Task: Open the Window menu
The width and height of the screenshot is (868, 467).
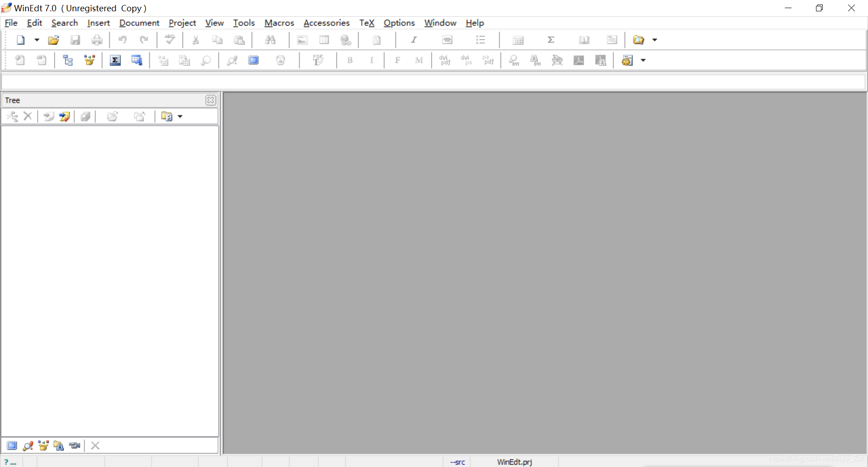Action: 440,23
